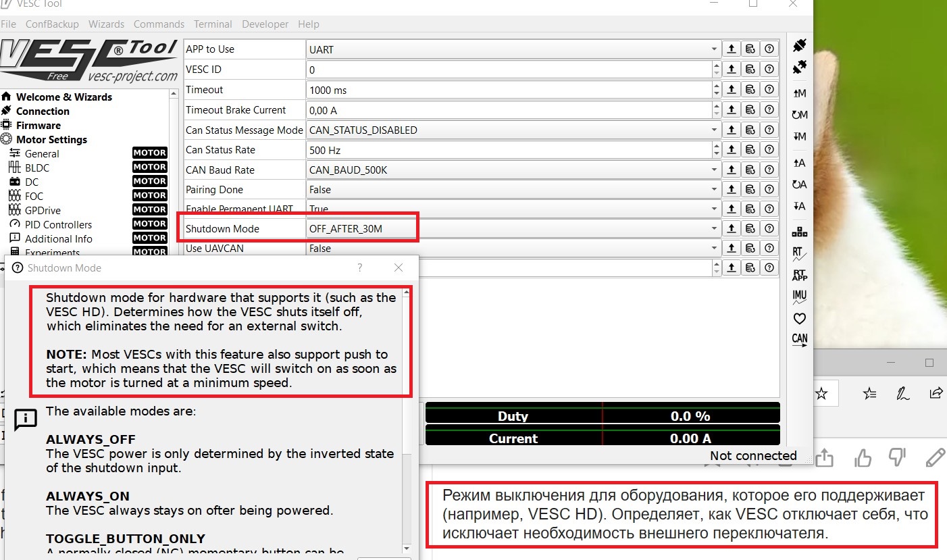Read current value for the VESC ID row

click(731, 70)
